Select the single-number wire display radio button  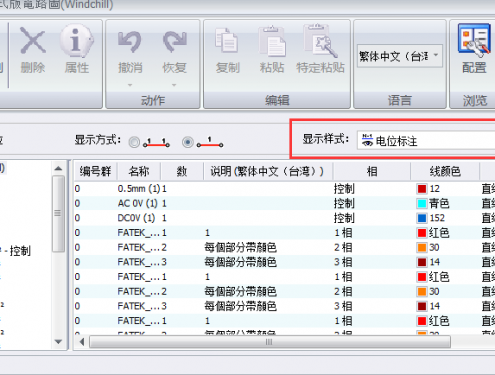(x=188, y=143)
